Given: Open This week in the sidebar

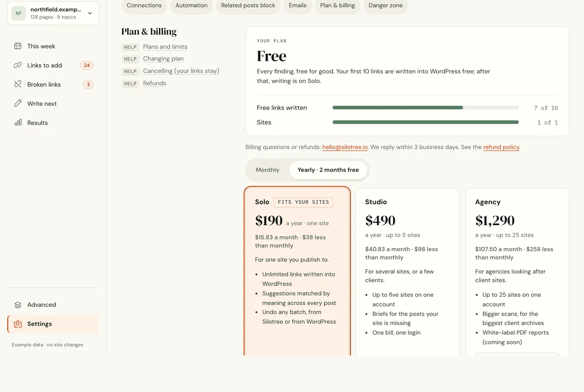Looking at the screenshot, I should coord(53,46).
